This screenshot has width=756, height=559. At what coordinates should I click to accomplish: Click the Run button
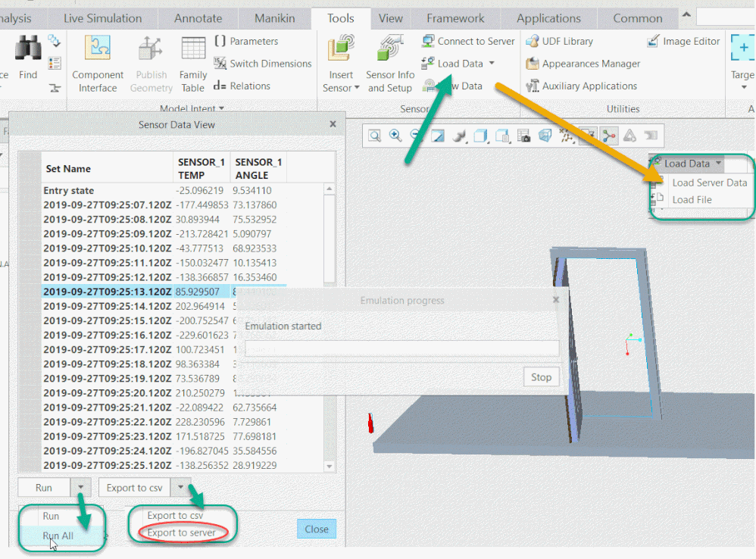click(x=44, y=487)
